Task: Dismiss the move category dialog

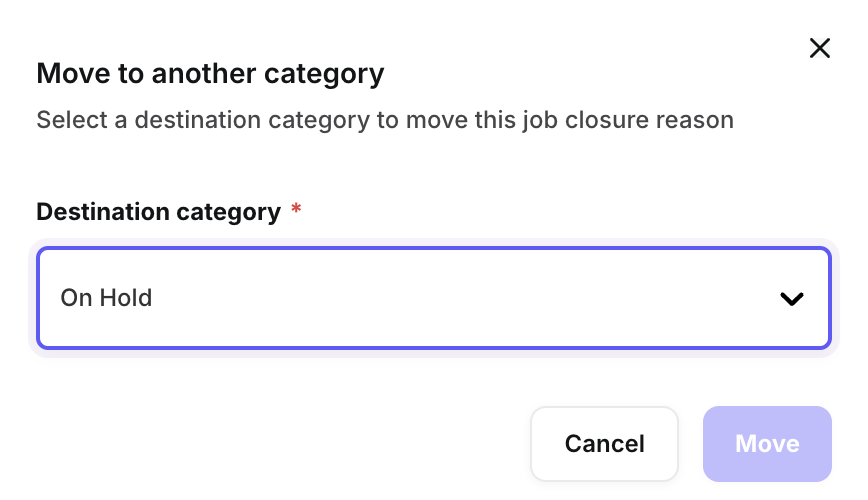Action: (820, 48)
